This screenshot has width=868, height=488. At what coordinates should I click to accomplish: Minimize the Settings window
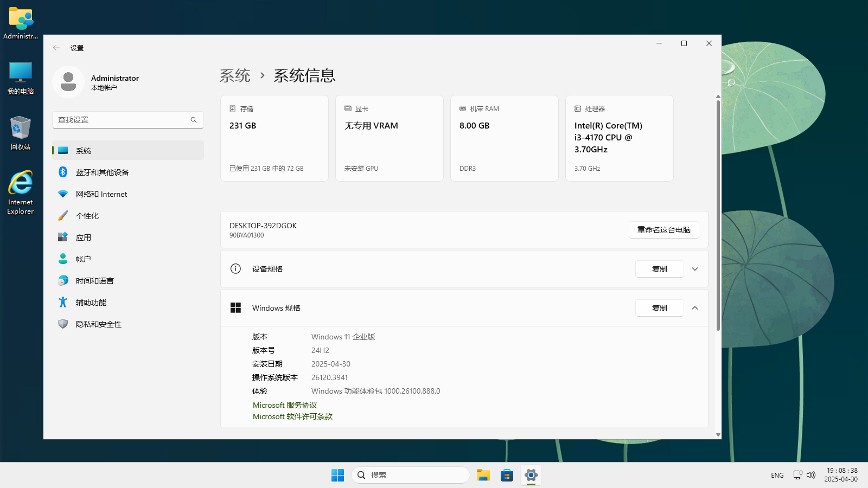(x=659, y=43)
